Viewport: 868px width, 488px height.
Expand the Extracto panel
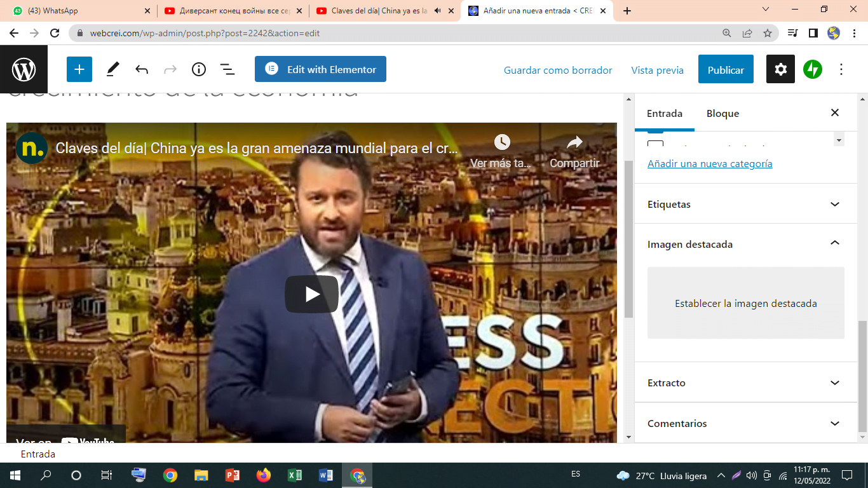[x=746, y=383]
